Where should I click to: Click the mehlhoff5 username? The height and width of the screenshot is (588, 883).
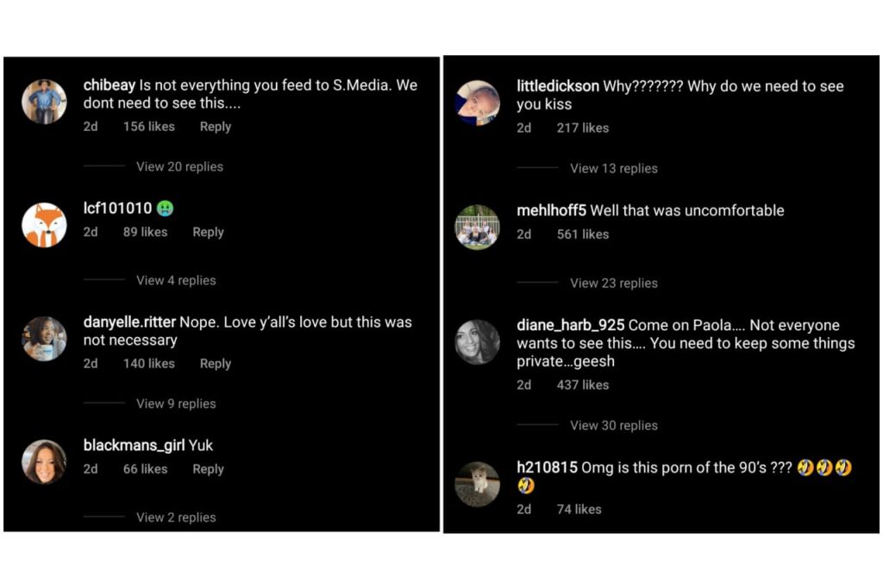tap(551, 210)
